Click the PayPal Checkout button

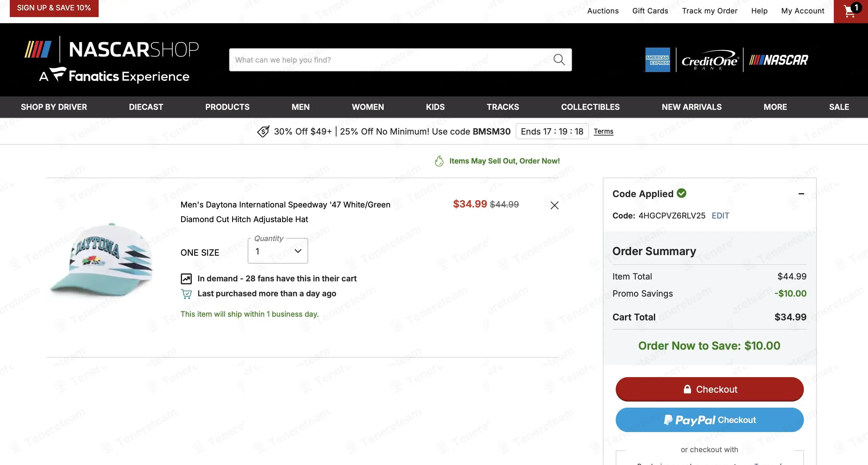[709, 420]
